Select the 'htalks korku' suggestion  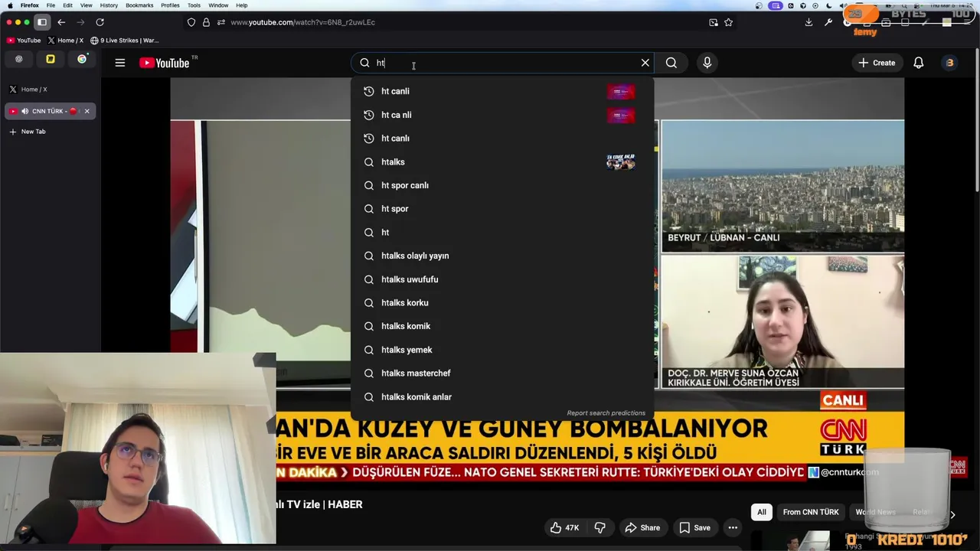pyautogui.click(x=502, y=302)
